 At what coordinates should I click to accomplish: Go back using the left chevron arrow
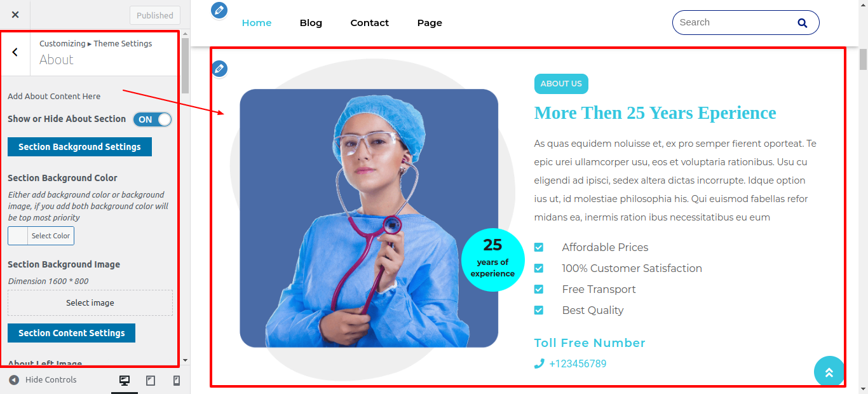pos(15,52)
